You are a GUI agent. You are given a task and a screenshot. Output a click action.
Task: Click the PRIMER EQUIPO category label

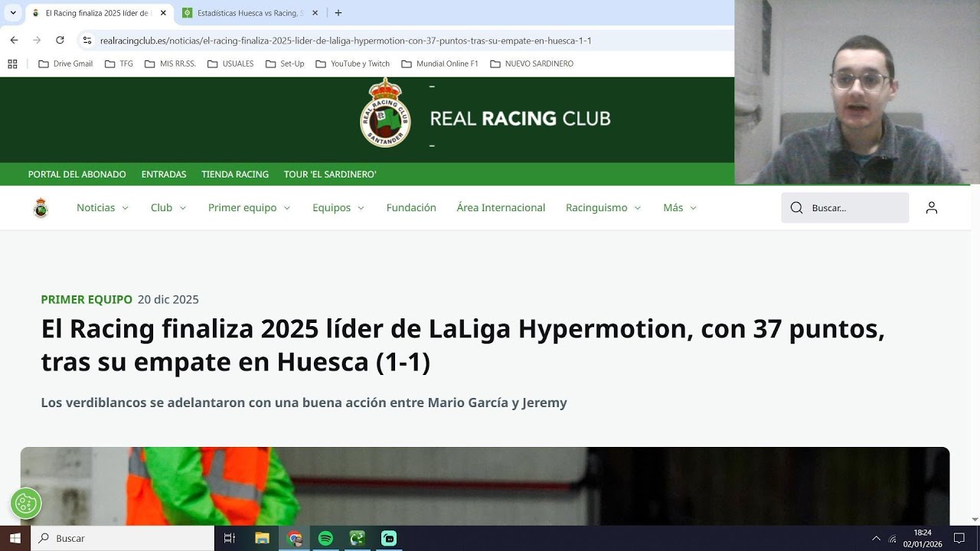(87, 299)
